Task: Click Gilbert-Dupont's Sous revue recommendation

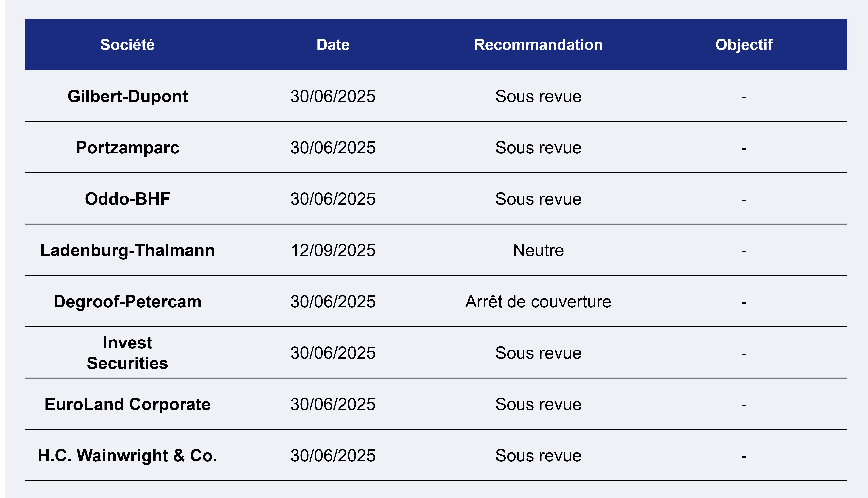Action: pos(538,96)
